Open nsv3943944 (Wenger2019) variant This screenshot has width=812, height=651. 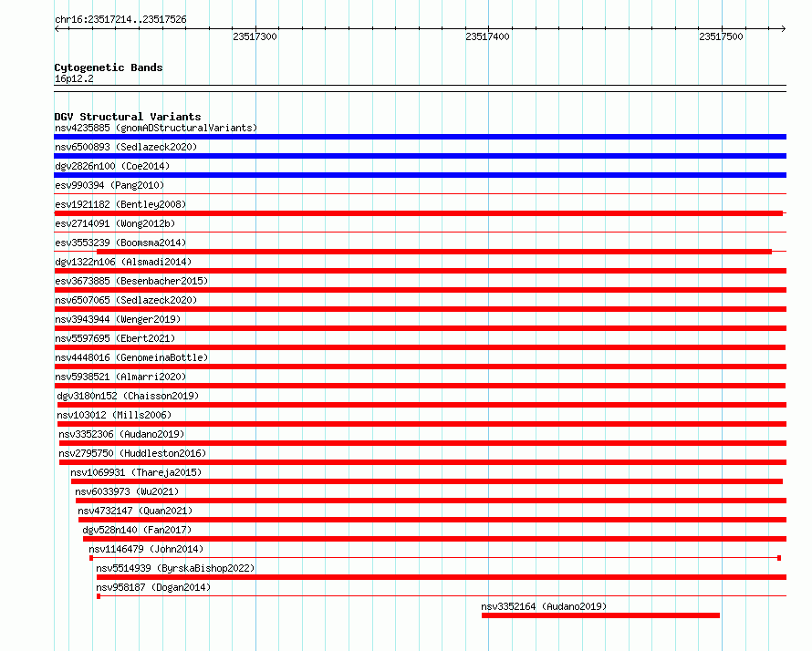point(118,319)
